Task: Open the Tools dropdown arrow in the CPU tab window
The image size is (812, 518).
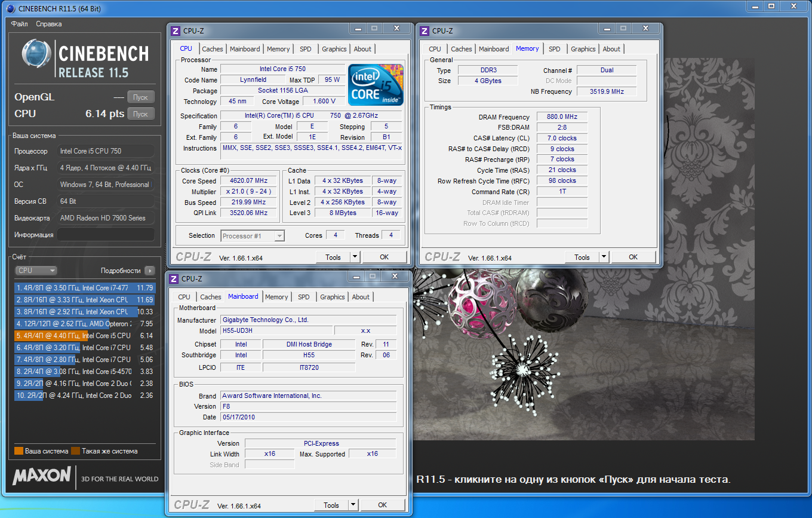Action: (355, 258)
